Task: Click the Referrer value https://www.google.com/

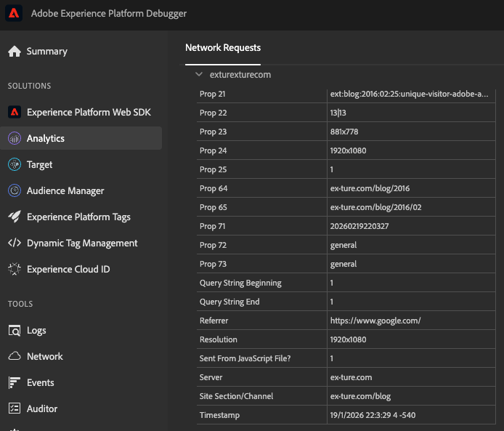Action: click(x=375, y=321)
